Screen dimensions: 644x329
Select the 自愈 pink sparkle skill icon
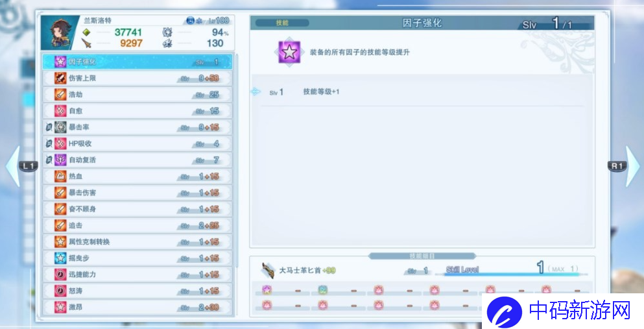(x=60, y=111)
